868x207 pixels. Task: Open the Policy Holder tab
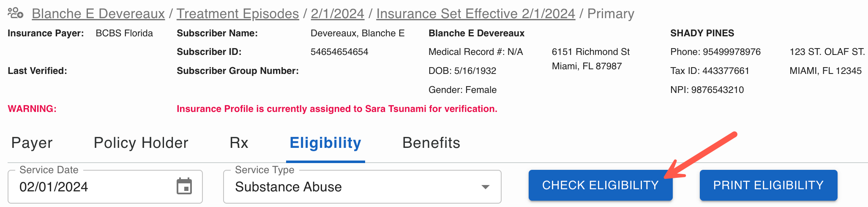141,143
